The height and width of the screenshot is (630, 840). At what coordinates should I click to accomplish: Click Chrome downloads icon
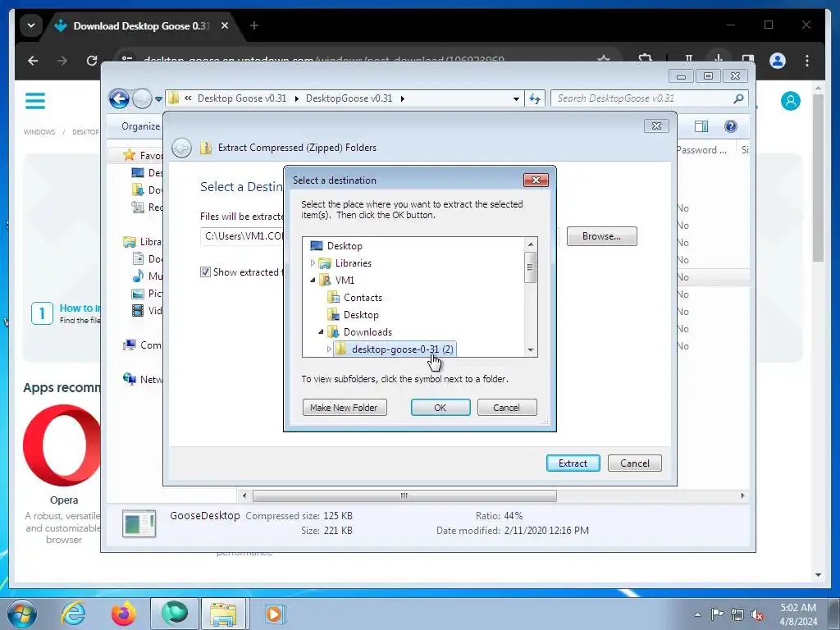point(719,57)
